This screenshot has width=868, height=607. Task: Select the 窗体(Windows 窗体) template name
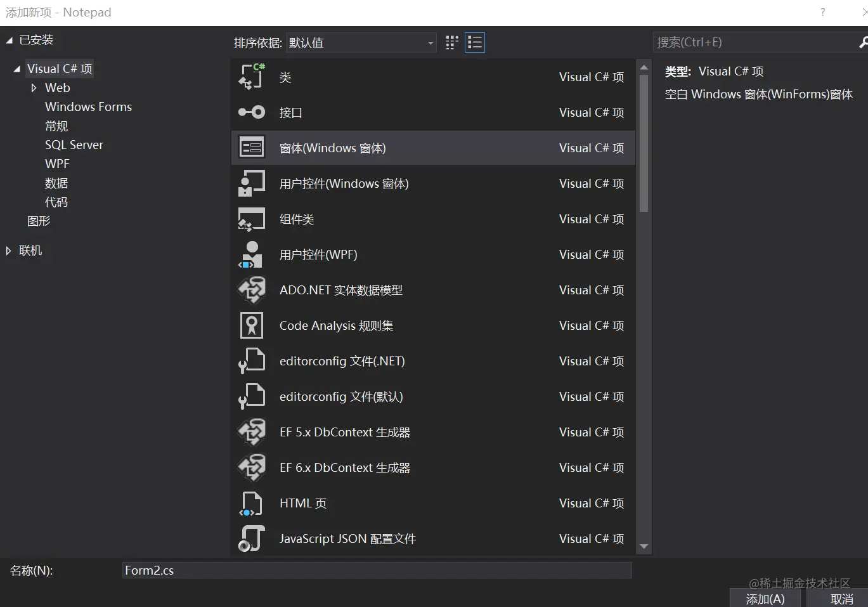click(x=333, y=148)
